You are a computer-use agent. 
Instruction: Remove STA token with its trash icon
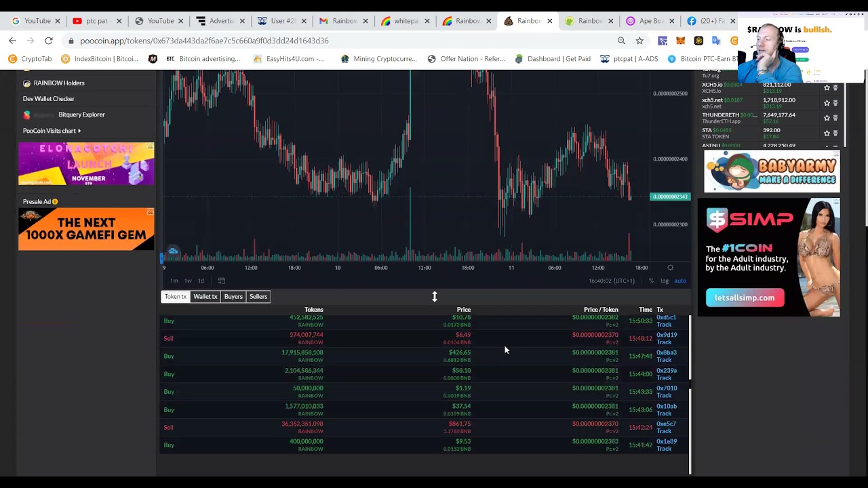[x=835, y=133]
